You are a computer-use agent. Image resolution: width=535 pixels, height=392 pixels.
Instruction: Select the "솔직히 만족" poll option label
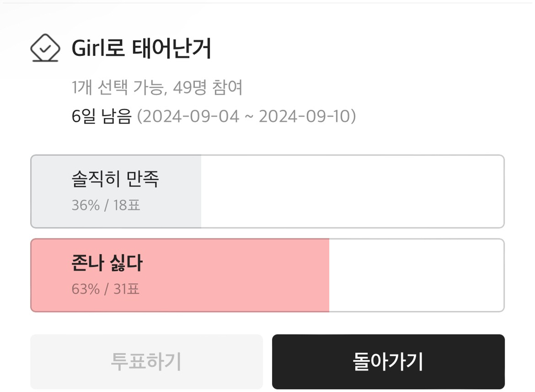115,179
